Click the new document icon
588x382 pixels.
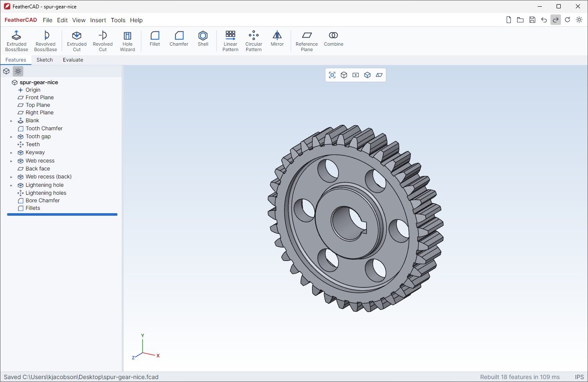coord(509,20)
